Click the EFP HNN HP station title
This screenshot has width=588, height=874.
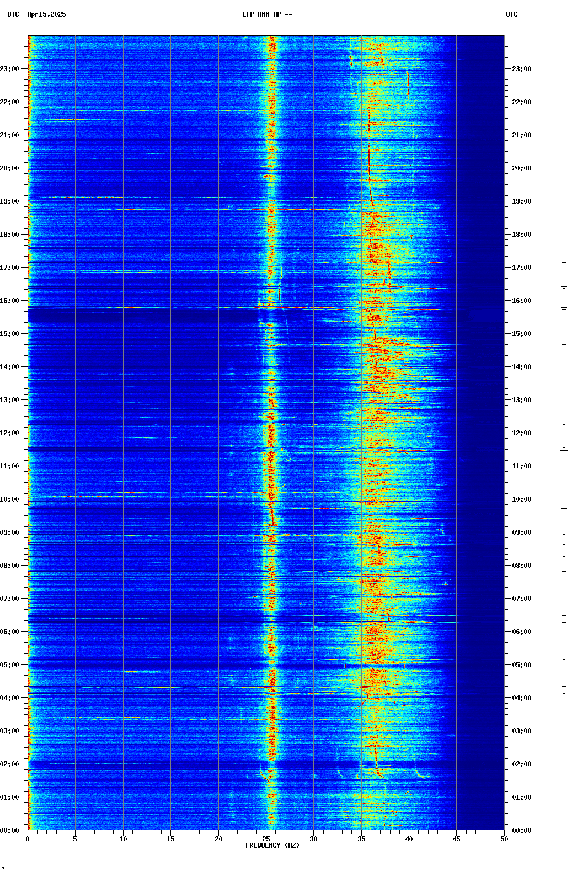coord(267,14)
